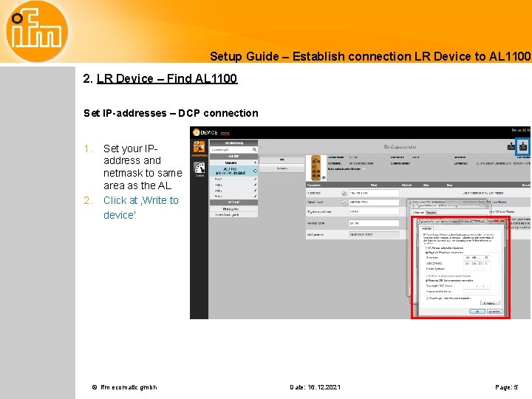
Task: Click the magnifier icon in device search
Action: coord(254,149)
